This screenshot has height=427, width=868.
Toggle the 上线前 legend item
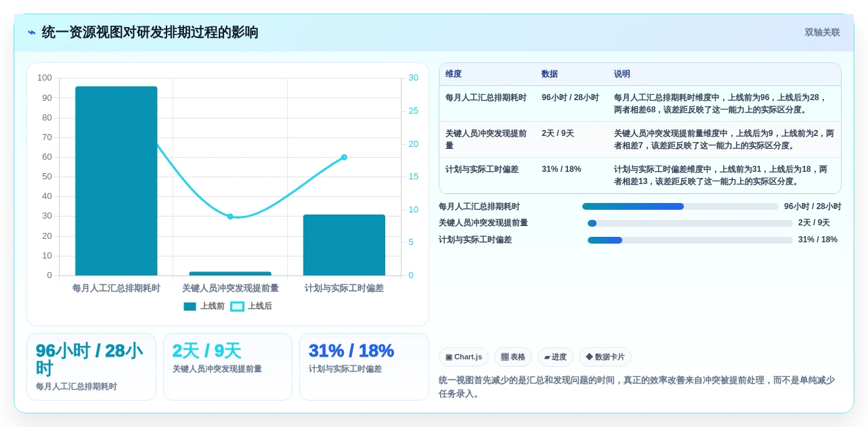point(204,306)
